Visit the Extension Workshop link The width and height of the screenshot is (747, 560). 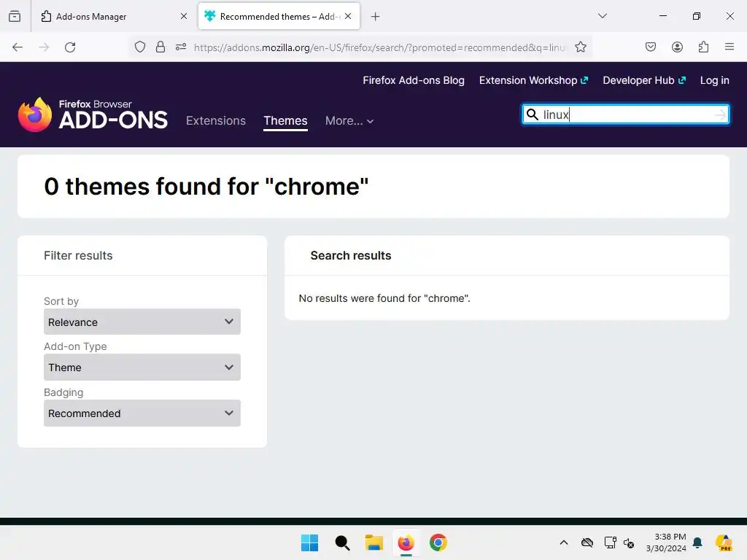tap(533, 80)
